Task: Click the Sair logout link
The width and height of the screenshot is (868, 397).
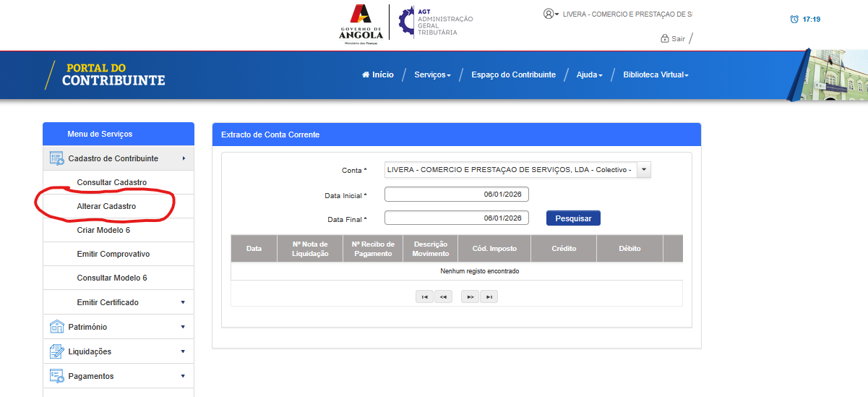Action: (677, 38)
